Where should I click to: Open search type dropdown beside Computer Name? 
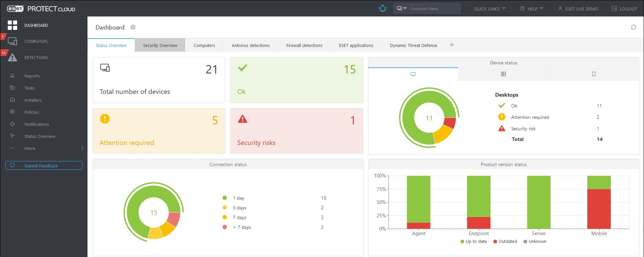[402, 9]
